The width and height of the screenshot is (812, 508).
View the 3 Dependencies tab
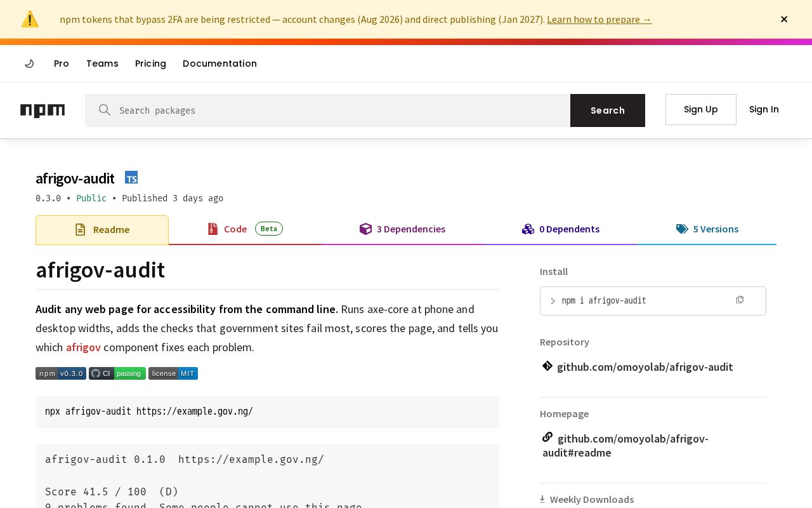[x=402, y=229]
